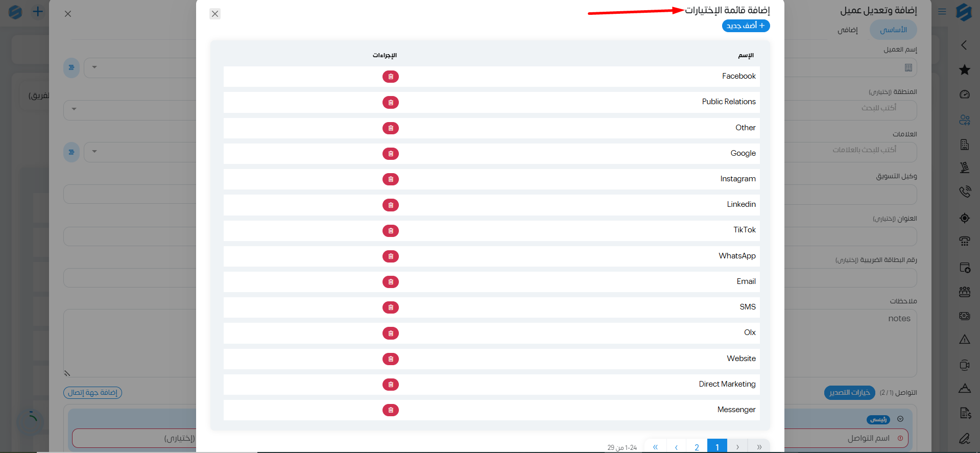
Task: Open the إضافي tab in client form
Action: pyautogui.click(x=847, y=30)
